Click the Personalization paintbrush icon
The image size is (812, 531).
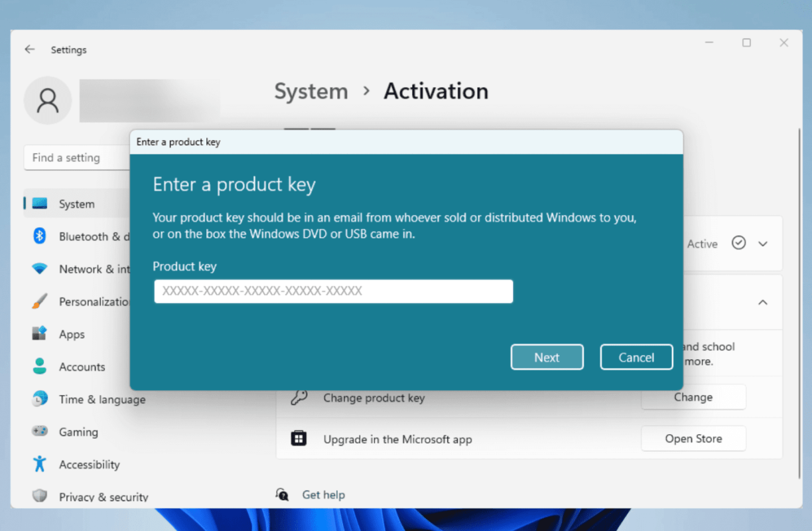40,301
